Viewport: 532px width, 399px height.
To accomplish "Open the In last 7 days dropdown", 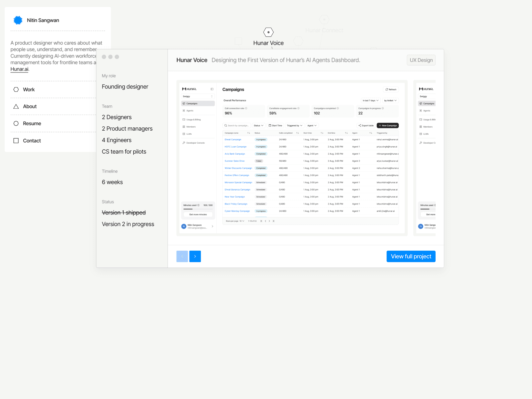I will 370,100.
